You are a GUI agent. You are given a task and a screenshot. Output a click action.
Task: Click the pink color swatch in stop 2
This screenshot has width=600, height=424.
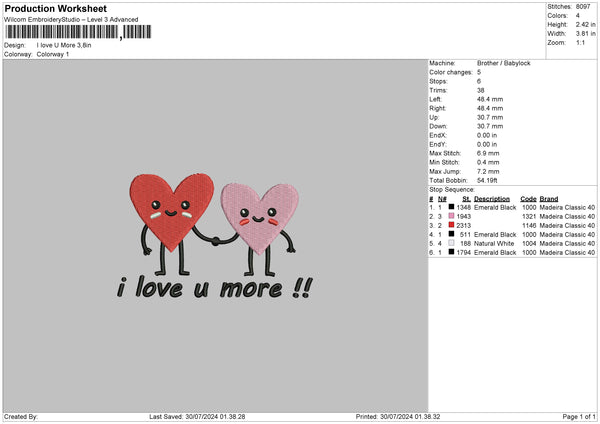[x=452, y=216]
